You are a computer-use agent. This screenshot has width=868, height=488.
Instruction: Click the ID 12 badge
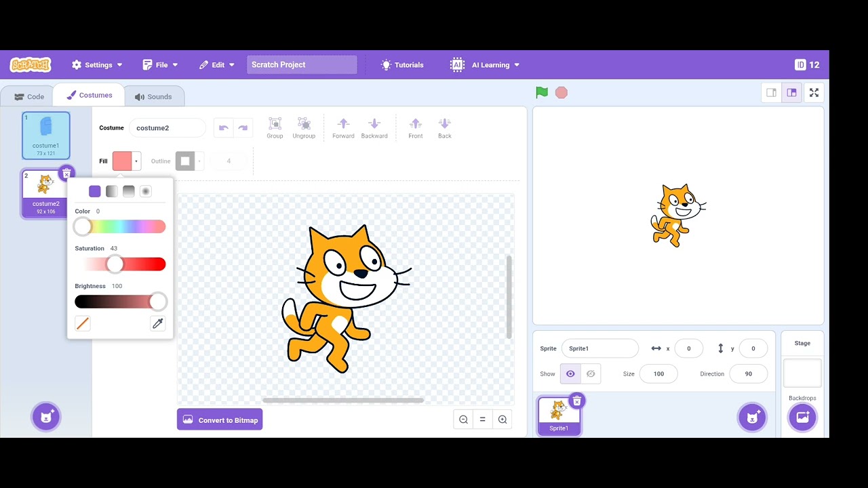[807, 65]
